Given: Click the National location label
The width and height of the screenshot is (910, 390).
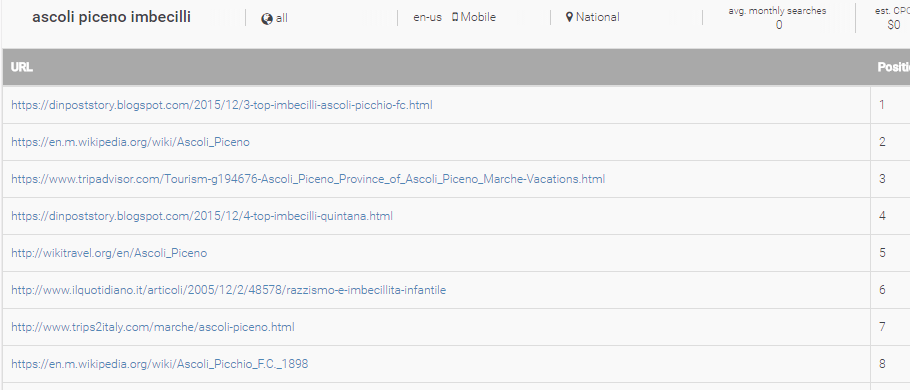Looking at the screenshot, I should click(x=598, y=17).
